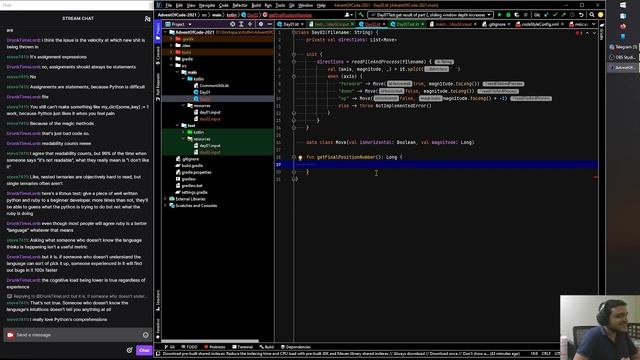Toggle the Gradle tool window on right edge
640x360 pixels.
click(x=602, y=32)
